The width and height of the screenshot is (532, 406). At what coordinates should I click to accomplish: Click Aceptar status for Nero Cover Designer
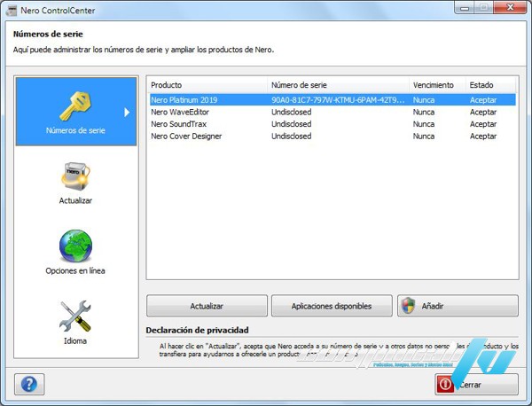coord(483,136)
